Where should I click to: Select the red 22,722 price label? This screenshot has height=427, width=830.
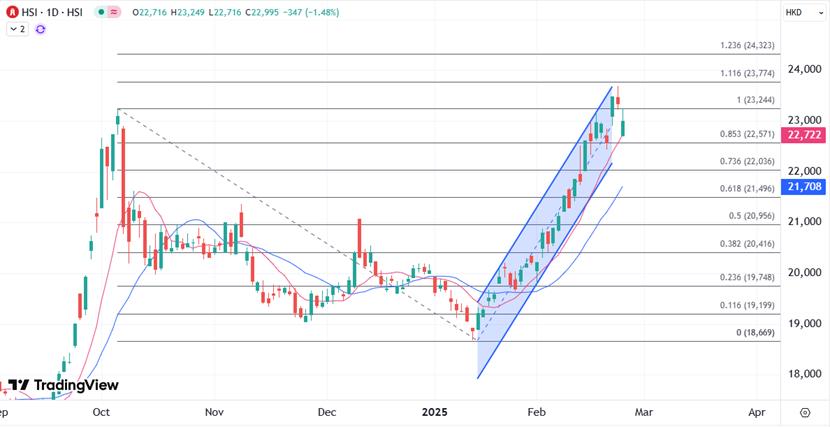tap(805, 135)
